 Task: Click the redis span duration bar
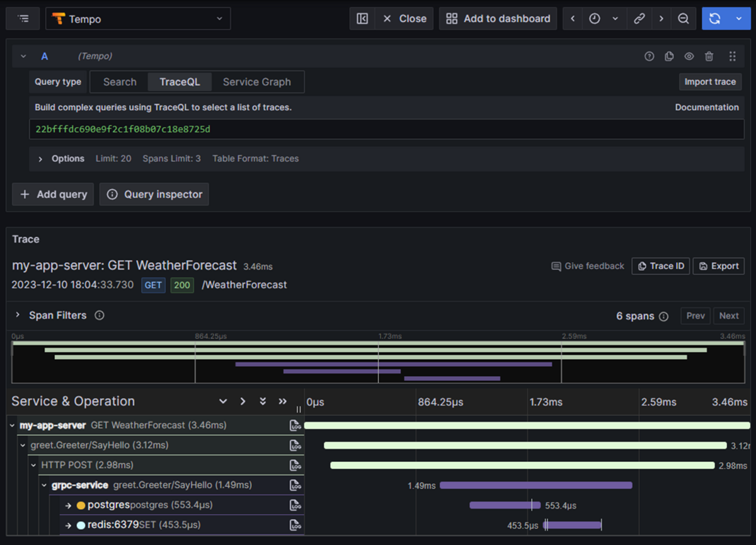tap(573, 525)
